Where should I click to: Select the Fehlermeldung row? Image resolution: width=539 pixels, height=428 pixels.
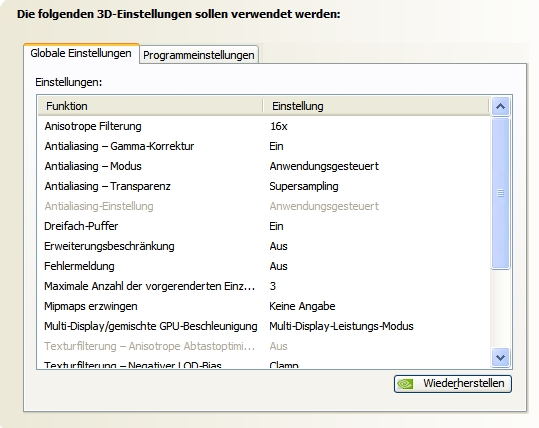(264, 266)
